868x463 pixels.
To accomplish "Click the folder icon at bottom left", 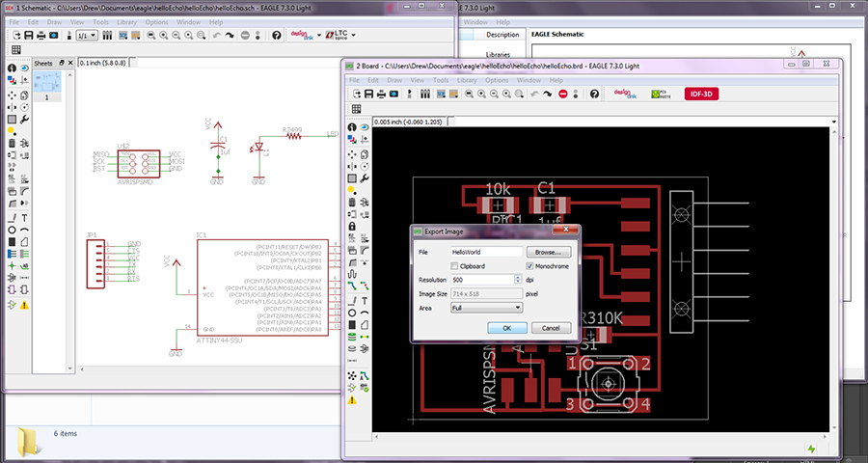I will point(29,441).
